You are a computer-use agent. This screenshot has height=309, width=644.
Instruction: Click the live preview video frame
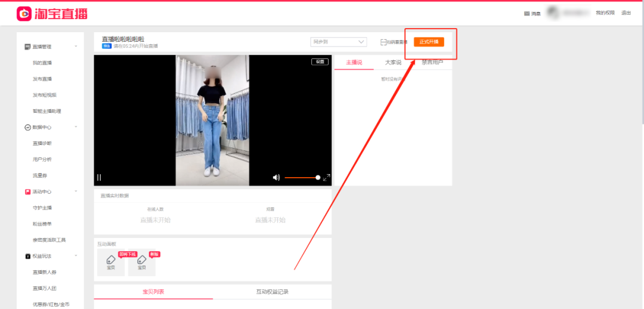pos(212,120)
